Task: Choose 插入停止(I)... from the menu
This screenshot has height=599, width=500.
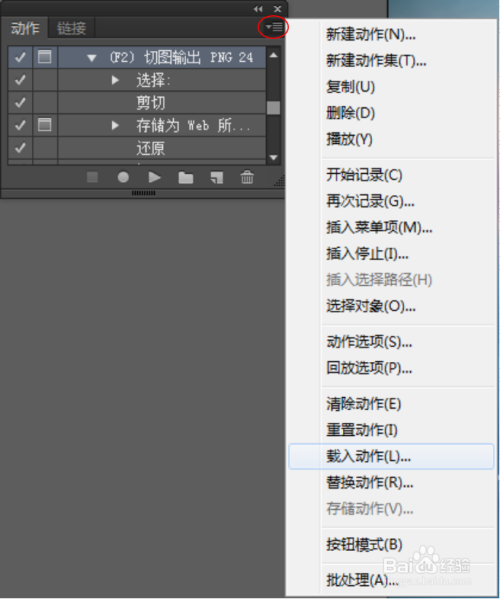Action: [x=392, y=254]
